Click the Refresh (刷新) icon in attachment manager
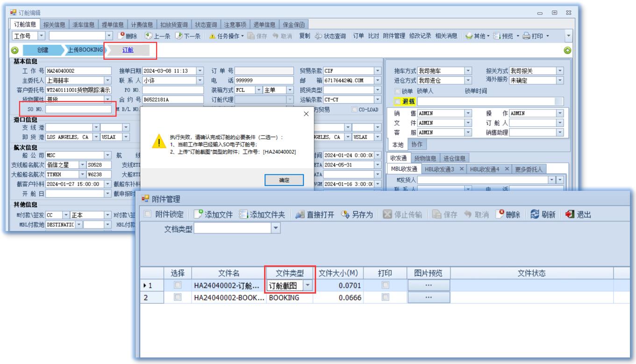Screen dimensions: 636x364 (532, 215)
